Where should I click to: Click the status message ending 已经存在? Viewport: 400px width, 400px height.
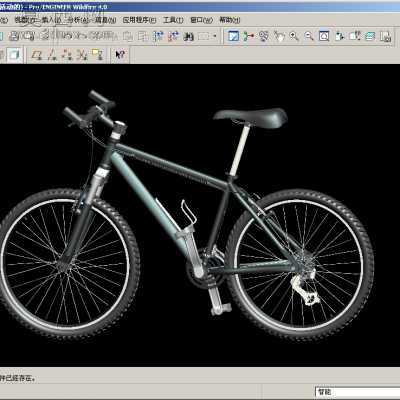(17, 378)
